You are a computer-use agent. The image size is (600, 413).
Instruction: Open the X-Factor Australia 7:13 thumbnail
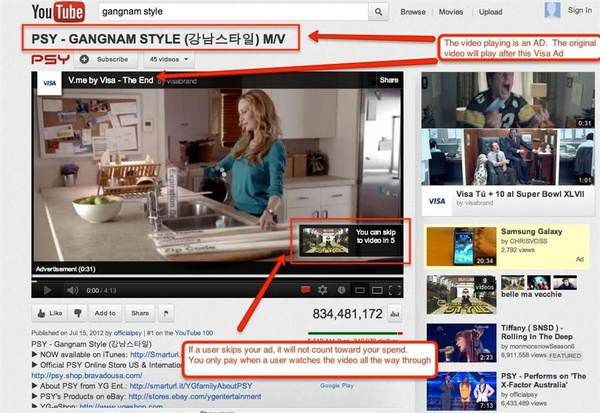(461, 391)
